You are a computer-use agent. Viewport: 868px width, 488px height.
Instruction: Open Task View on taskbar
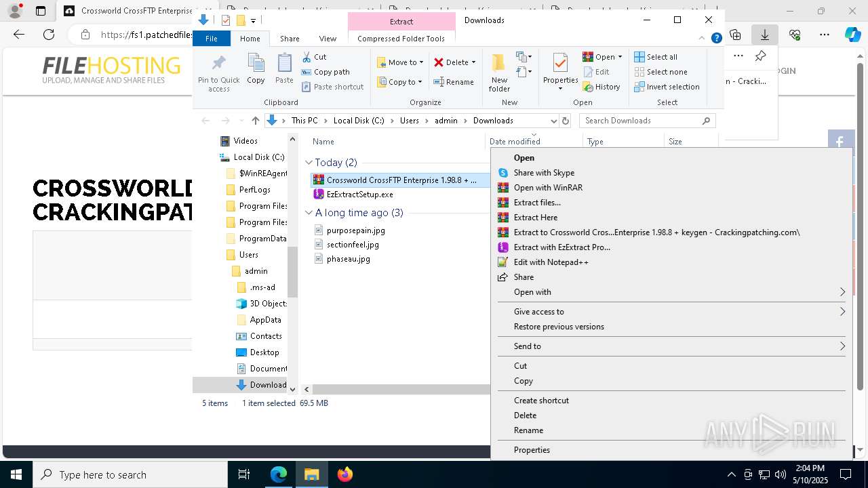(244, 474)
